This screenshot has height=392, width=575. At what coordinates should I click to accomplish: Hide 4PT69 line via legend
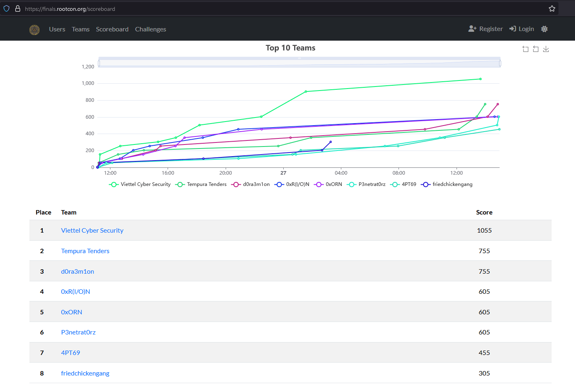(403, 184)
